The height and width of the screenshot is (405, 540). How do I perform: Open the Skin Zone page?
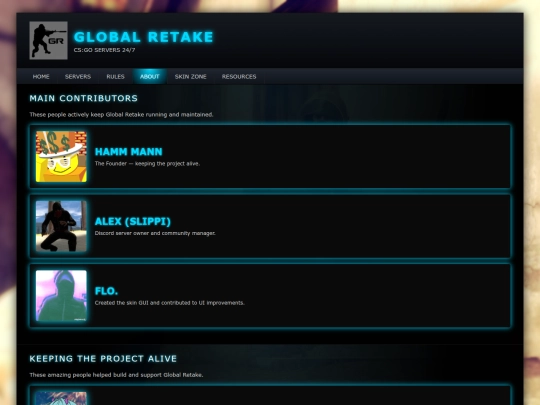(190, 76)
